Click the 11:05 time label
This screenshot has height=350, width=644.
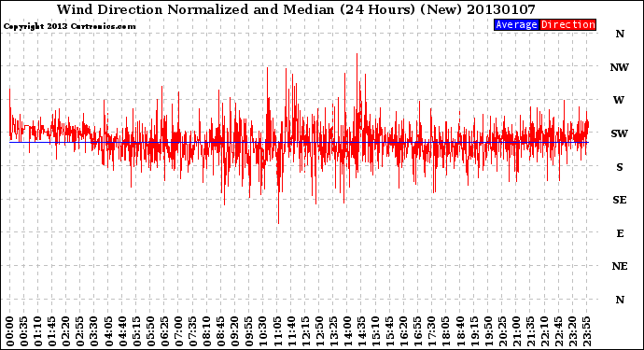[x=277, y=331]
